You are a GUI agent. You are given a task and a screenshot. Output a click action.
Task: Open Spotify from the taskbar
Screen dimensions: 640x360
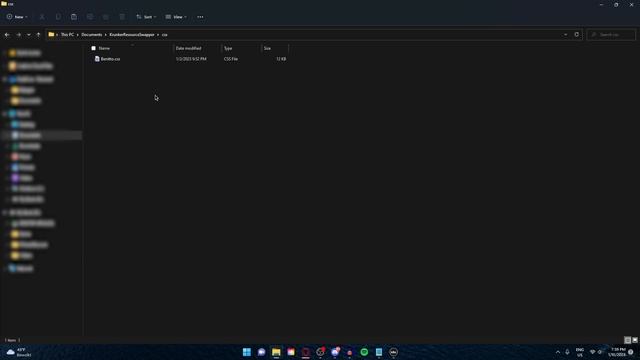[364, 352]
